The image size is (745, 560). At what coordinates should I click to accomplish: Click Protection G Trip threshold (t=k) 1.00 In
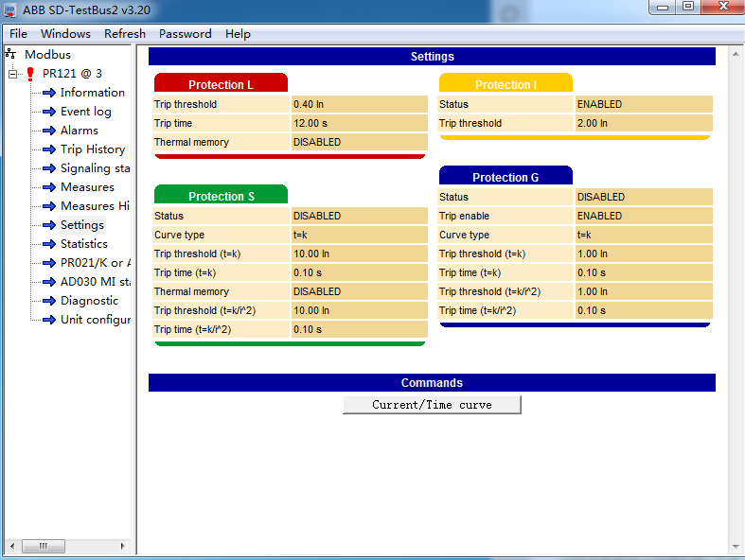[644, 254]
